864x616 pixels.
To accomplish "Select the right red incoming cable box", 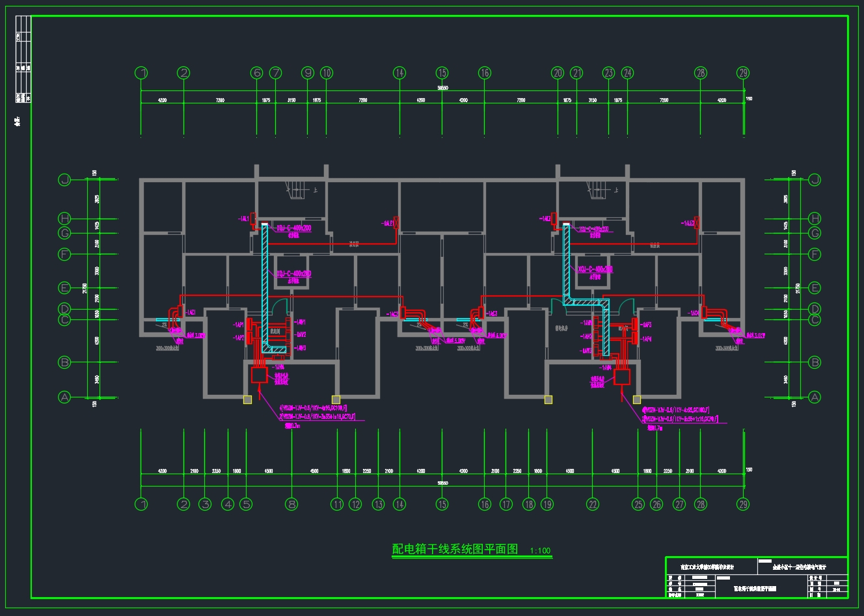I will (x=623, y=377).
